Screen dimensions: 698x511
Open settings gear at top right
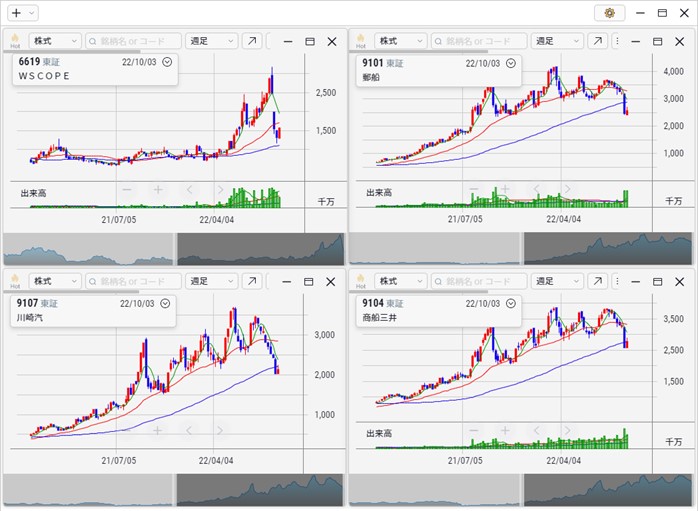[609, 13]
